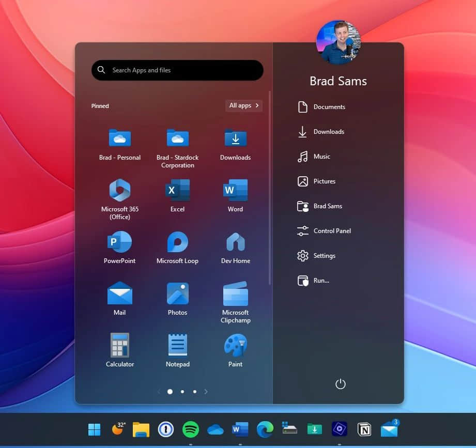Expand the All apps list
This screenshot has width=476, height=448.
click(x=243, y=105)
